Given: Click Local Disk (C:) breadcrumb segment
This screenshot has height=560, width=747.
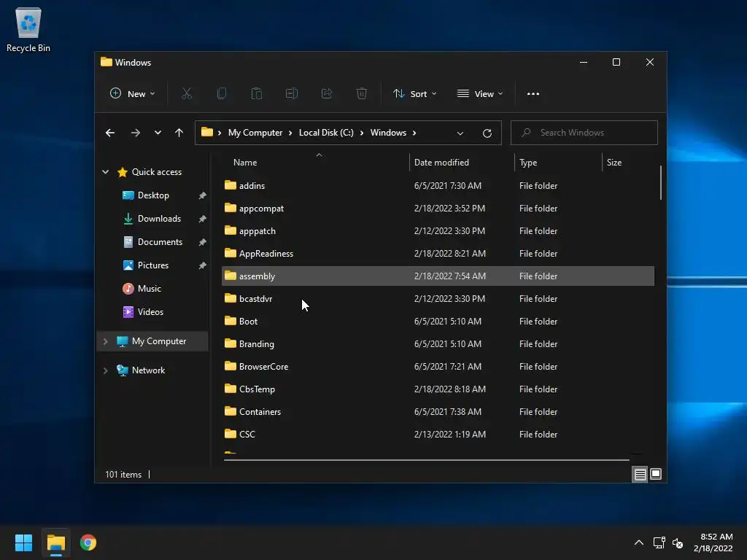Looking at the screenshot, I should (326, 133).
